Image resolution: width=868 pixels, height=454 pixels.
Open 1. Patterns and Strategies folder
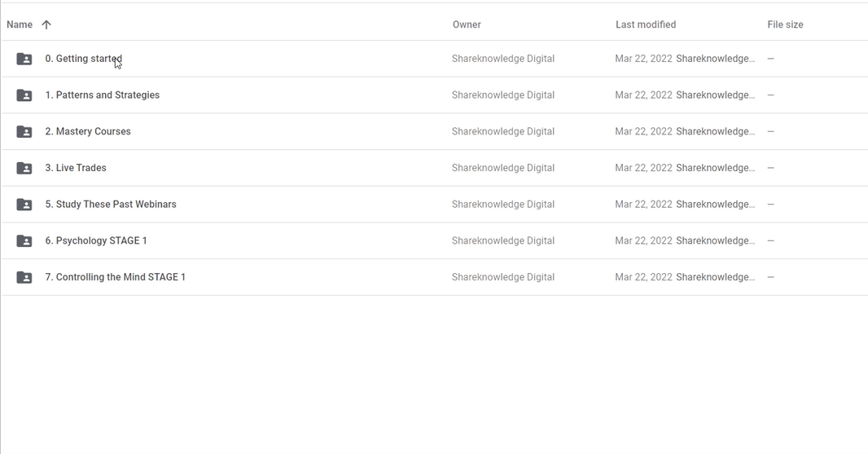coord(102,95)
